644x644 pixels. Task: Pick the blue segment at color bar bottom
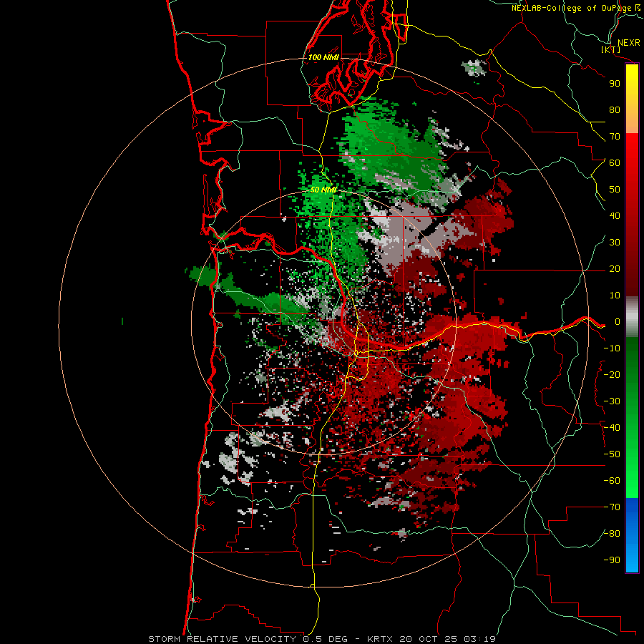[632, 535]
